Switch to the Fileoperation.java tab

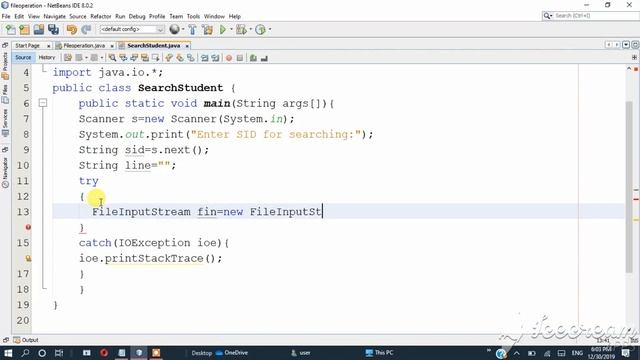84,46
